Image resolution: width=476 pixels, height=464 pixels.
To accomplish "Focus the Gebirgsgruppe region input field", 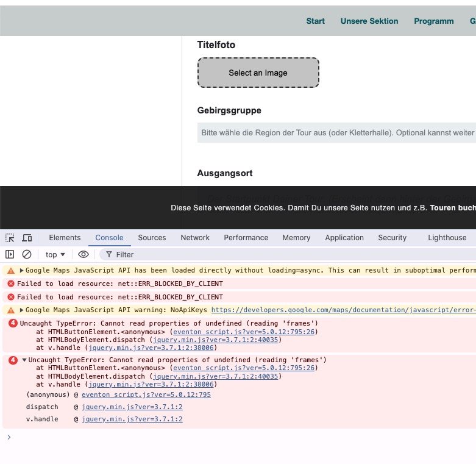I will tap(336, 133).
